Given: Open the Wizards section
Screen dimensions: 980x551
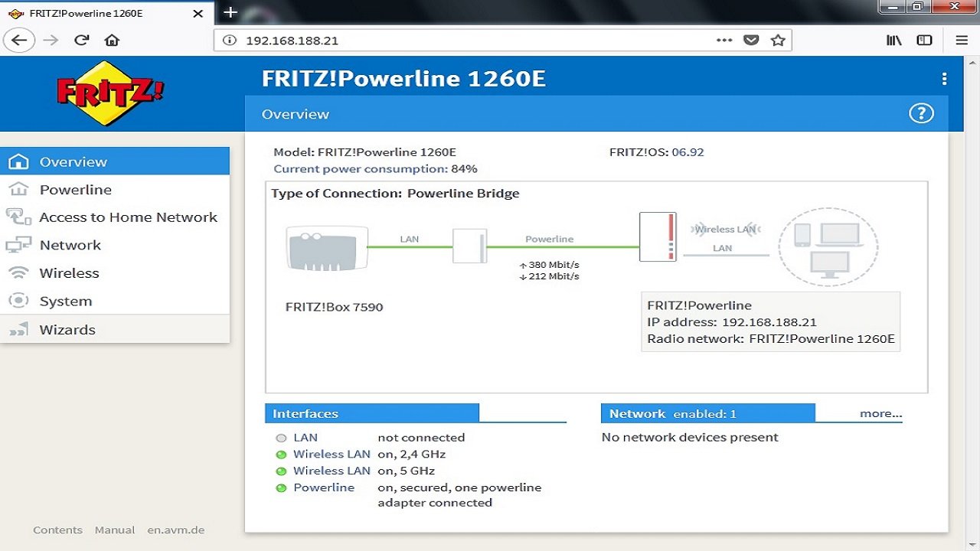Looking at the screenshot, I should [x=115, y=330].
